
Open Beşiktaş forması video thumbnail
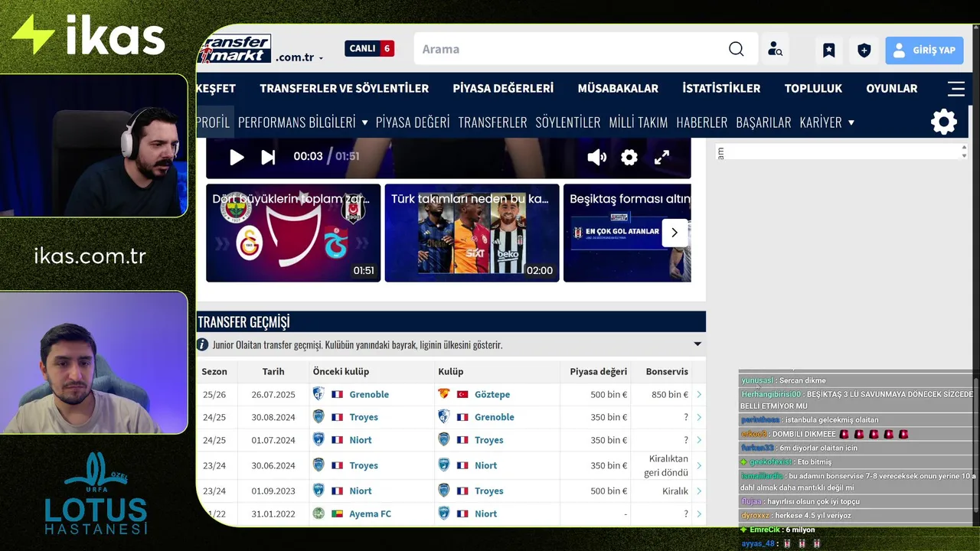[627, 233]
